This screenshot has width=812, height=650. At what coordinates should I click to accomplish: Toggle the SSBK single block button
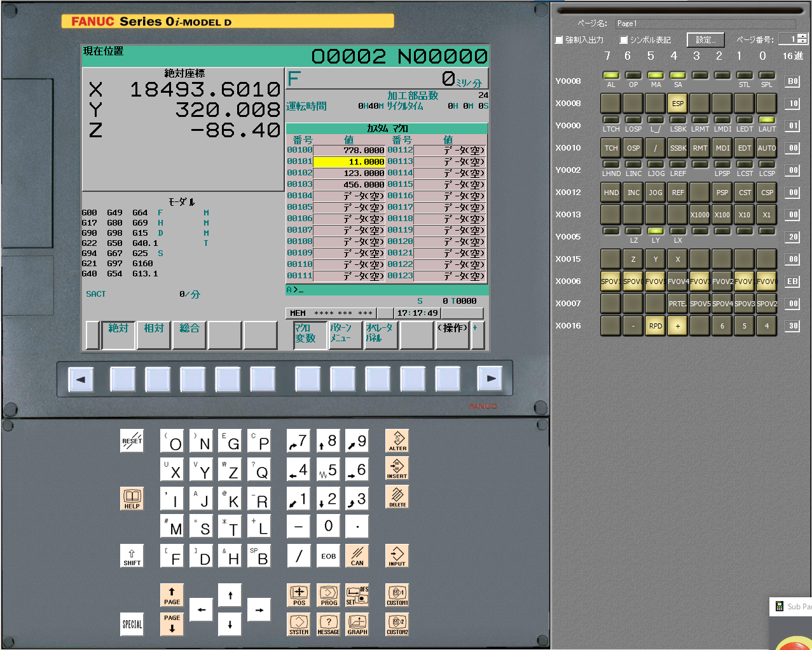click(678, 148)
